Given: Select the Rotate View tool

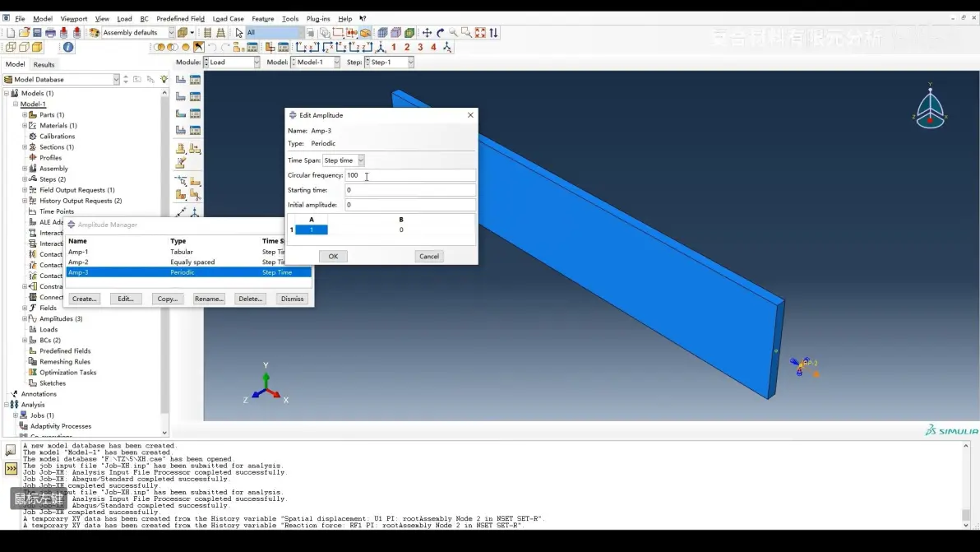Looking at the screenshot, I should (440, 33).
